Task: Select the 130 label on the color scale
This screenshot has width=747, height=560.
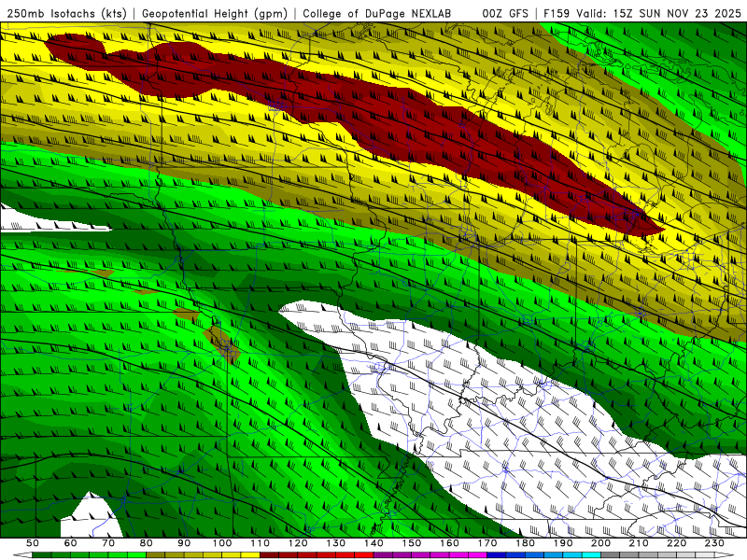Action: pyautogui.click(x=336, y=543)
